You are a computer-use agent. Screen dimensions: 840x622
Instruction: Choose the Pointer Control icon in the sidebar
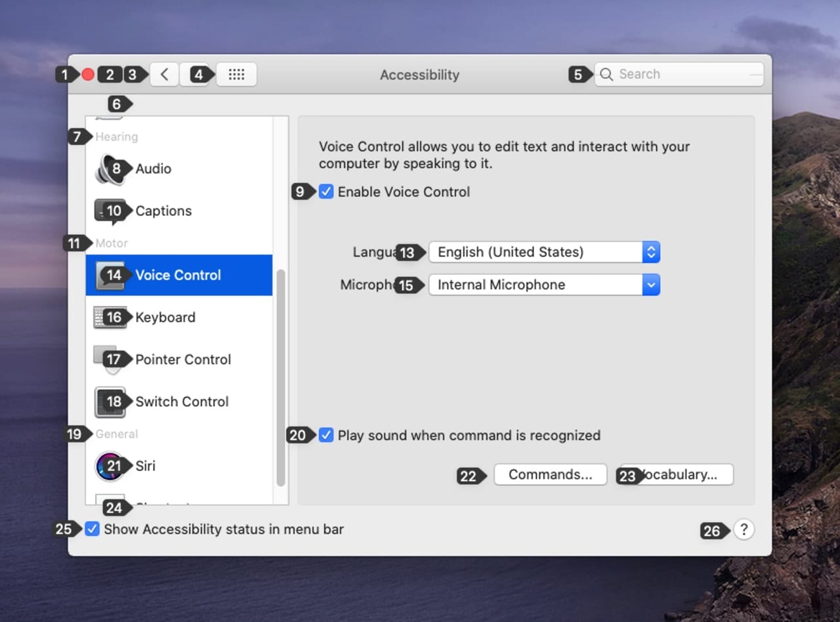(x=109, y=360)
